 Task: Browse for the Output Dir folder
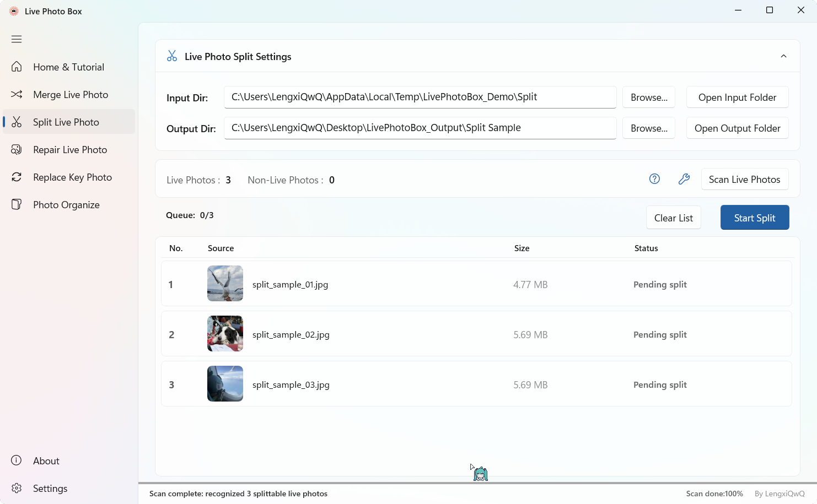tap(649, 128)
